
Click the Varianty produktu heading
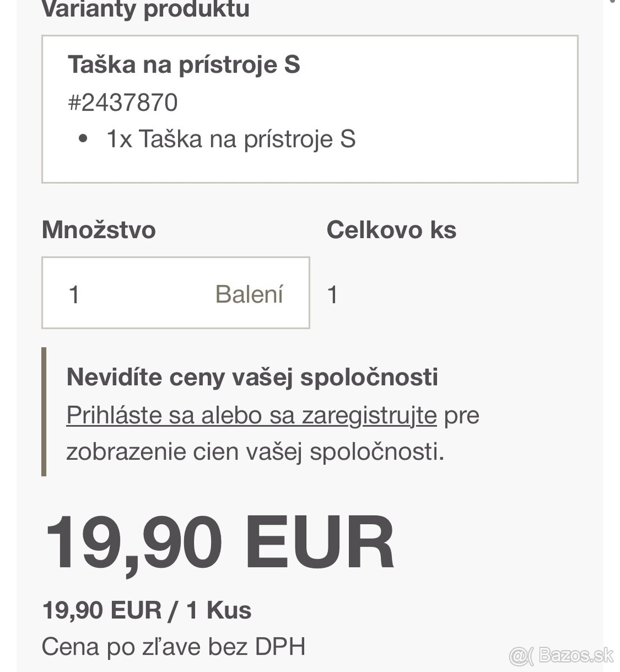(146, 10)
